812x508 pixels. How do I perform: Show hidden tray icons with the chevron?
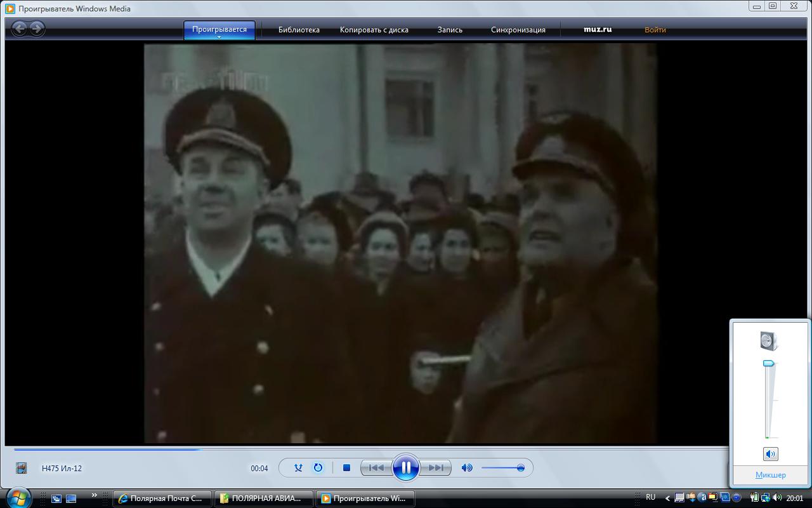pyautogui.click(x=667, y=498)
